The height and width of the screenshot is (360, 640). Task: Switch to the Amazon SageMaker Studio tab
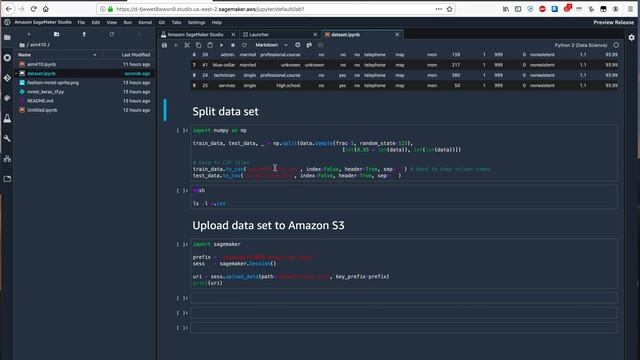click(195, 35)
